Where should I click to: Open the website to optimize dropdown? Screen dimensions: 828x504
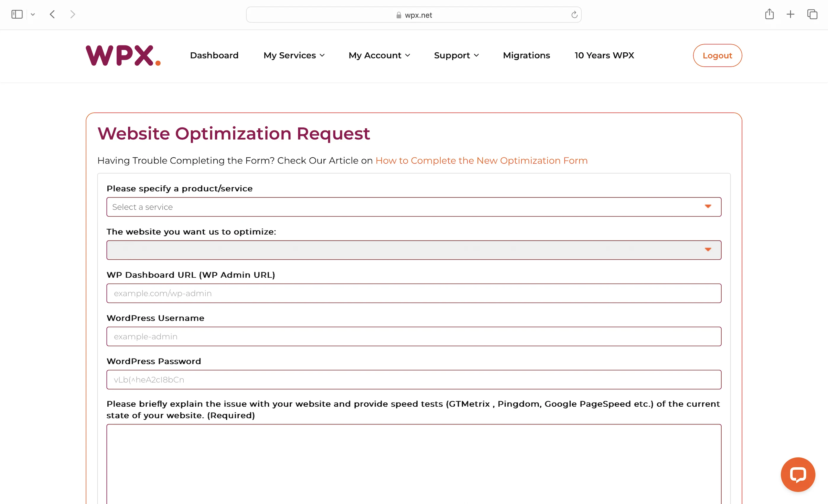point(414,250)
